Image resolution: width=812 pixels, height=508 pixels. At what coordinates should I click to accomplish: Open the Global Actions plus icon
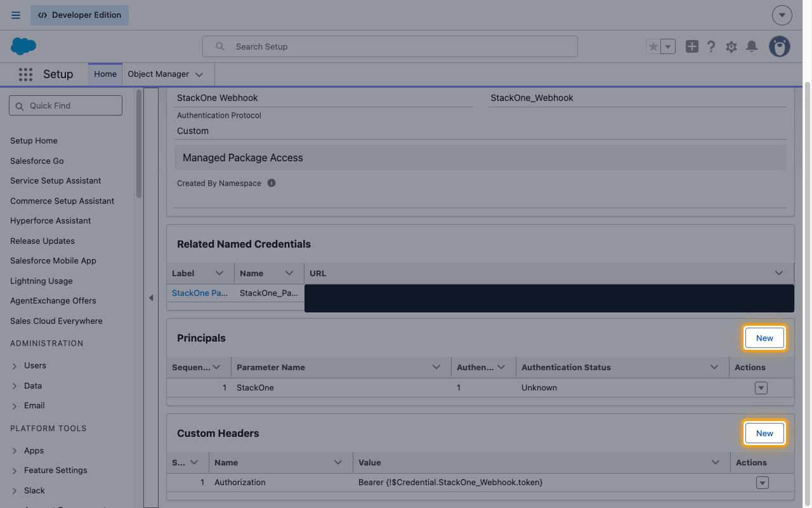coord(692,46)
